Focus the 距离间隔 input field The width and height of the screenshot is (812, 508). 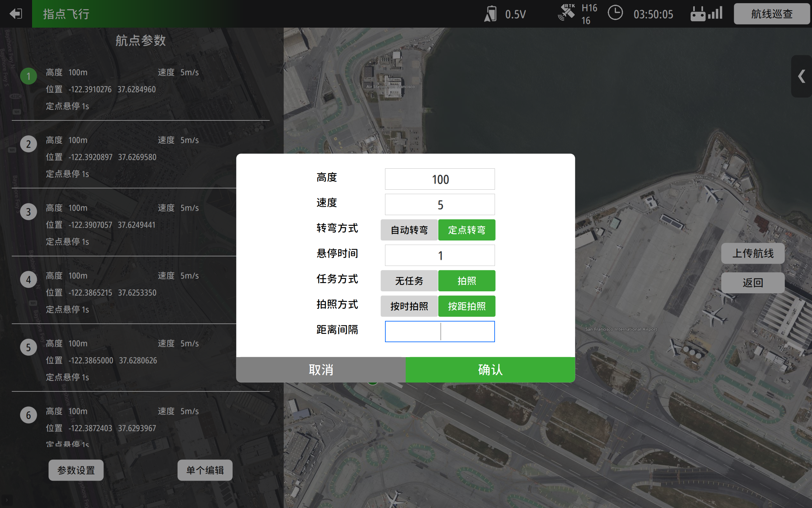coord(439,332)
